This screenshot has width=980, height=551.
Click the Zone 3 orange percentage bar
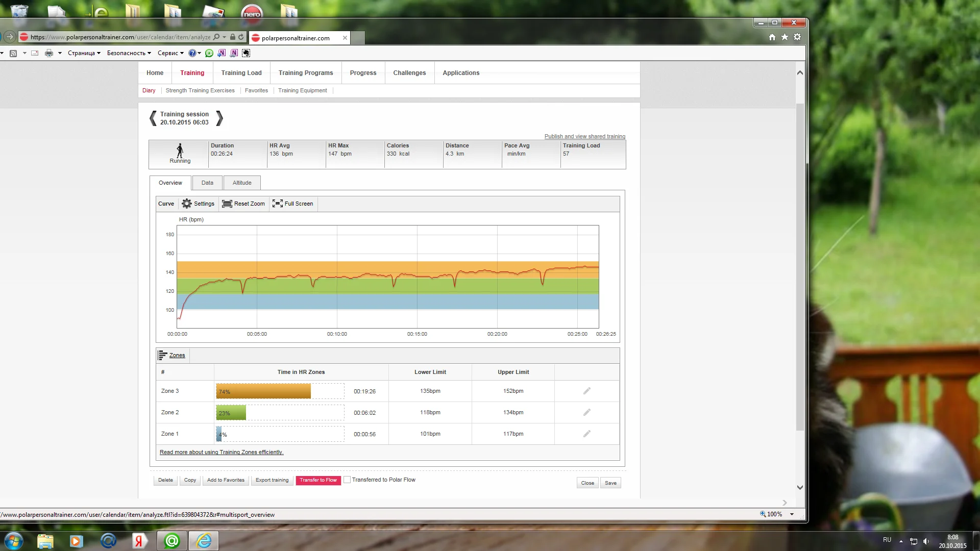[x=263, y=391]
